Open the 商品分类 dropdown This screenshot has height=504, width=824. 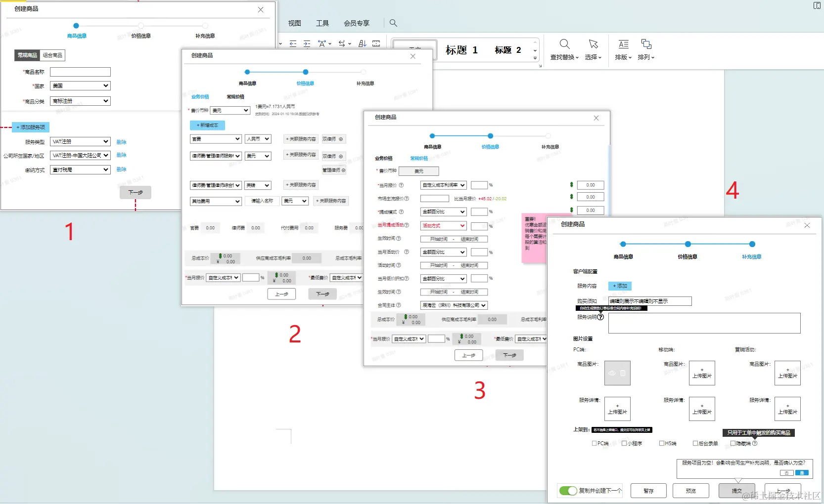pos(80,101)
